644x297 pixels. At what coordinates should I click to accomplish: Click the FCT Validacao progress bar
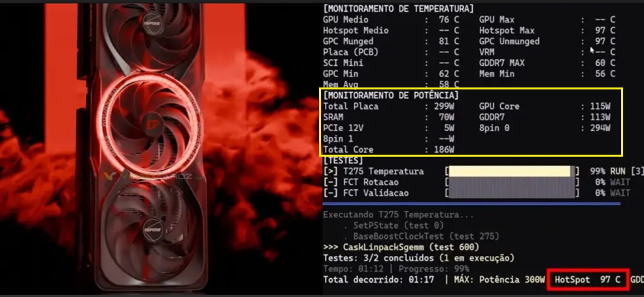(x=512, y=193)
